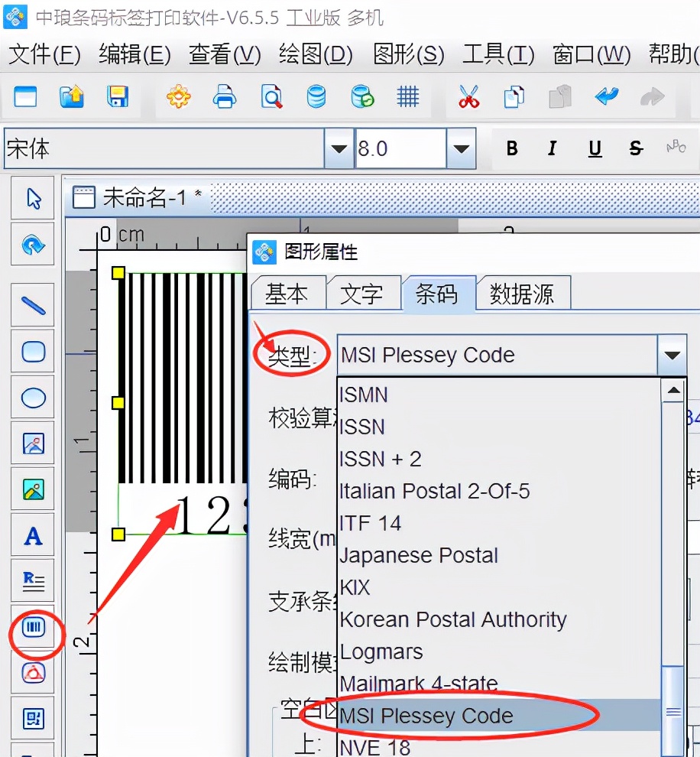Toggle italic formatting
The height and width of the screenshot is (757, 700).
(553, 149)
